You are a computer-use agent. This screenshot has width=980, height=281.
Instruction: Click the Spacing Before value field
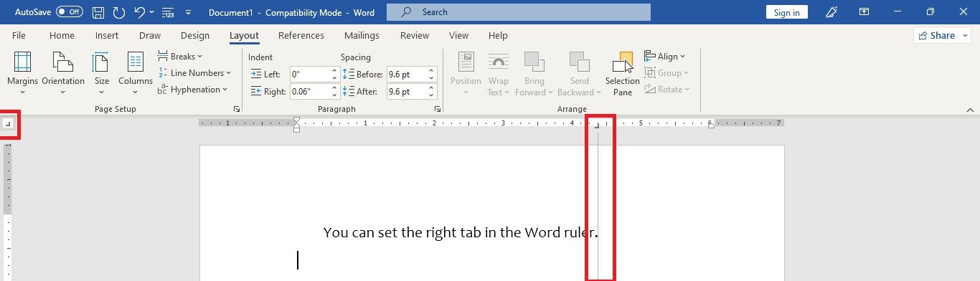406,74
